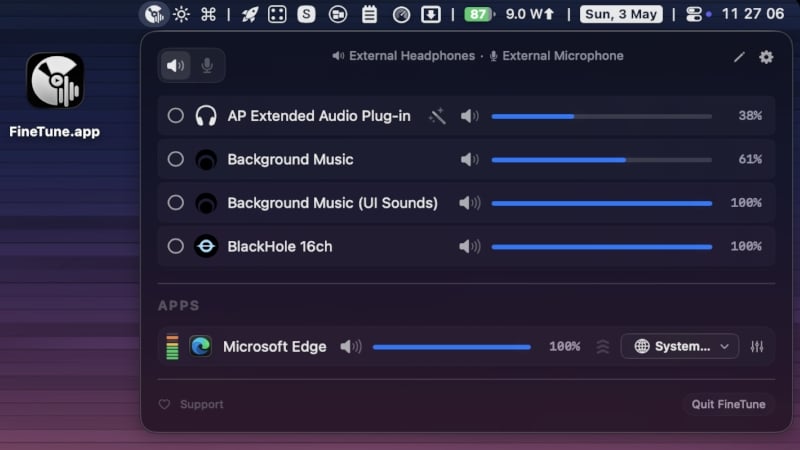
Task: Mute AP Extended Audio Plug-in speaker
Action: pos(469,116)
